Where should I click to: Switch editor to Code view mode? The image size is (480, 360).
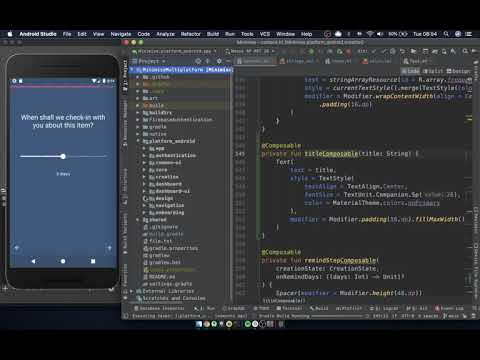[x=410, y=71]
